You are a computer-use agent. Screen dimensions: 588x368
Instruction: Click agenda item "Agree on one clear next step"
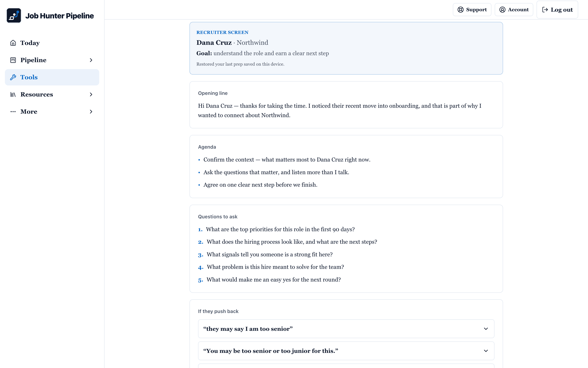pyautogui.click(x=260, y=185)
